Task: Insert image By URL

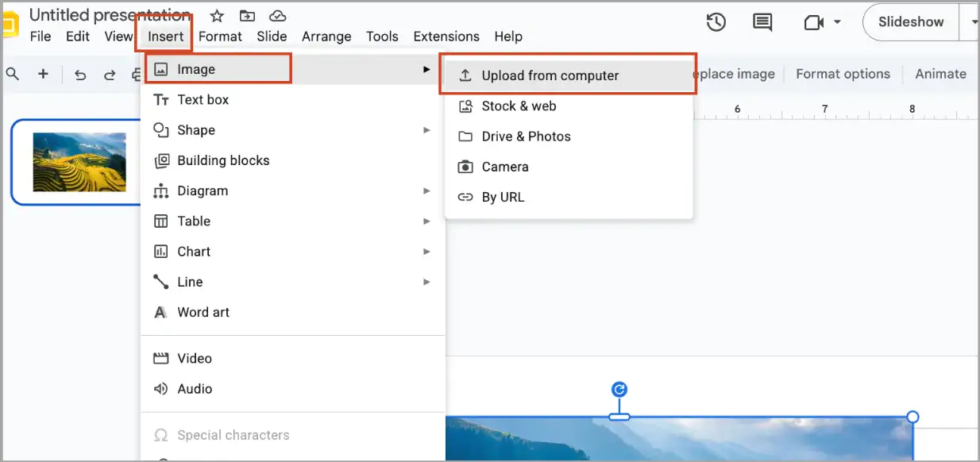Action: pos(569,197)
